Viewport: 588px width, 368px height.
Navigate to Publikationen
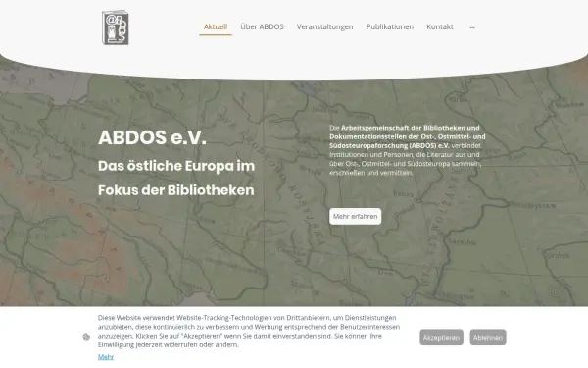click(390, 26)
